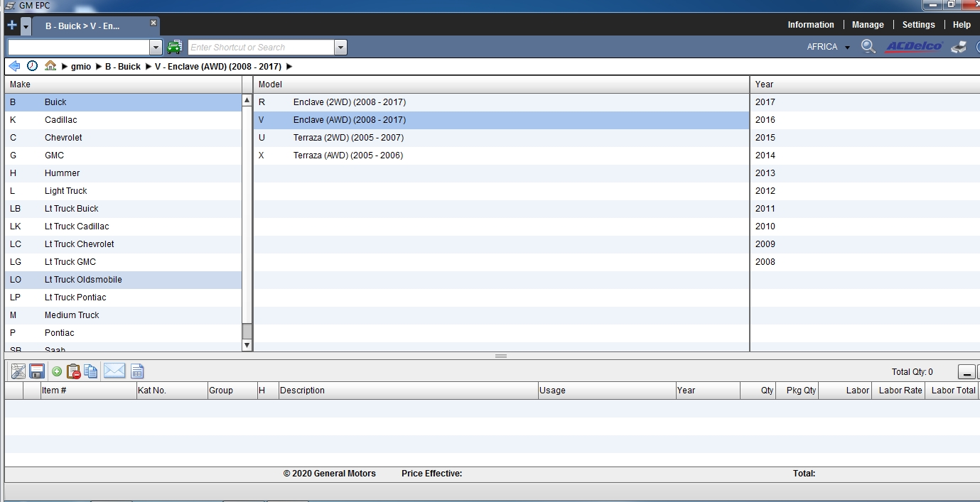980x502 pixels.
Task: Expand the VIN combo box dropdown
Action: point(156,48)
